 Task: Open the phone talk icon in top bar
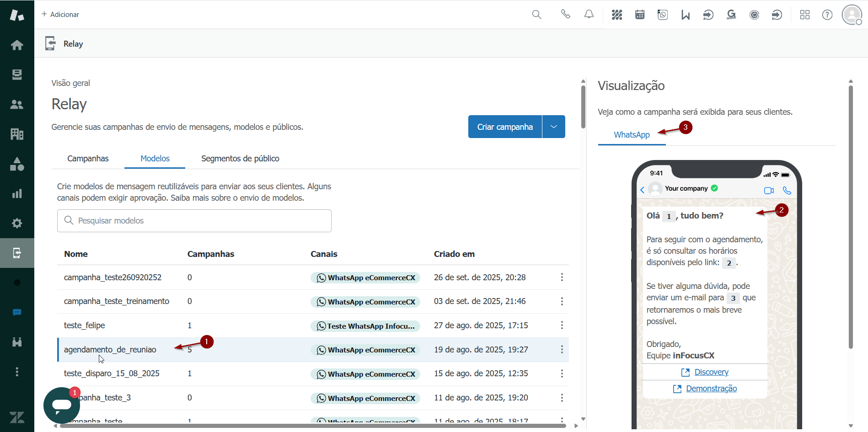click(x=566, y=15)
